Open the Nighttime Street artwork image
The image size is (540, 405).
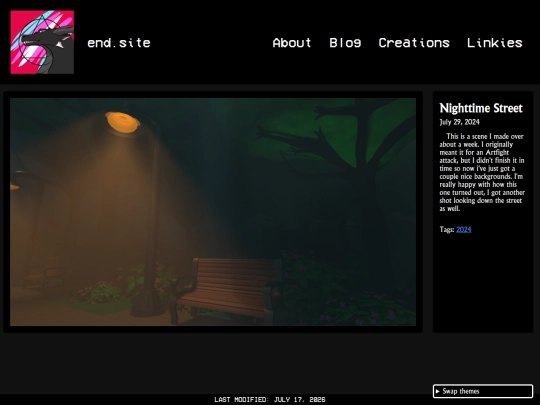click(213, 212)
